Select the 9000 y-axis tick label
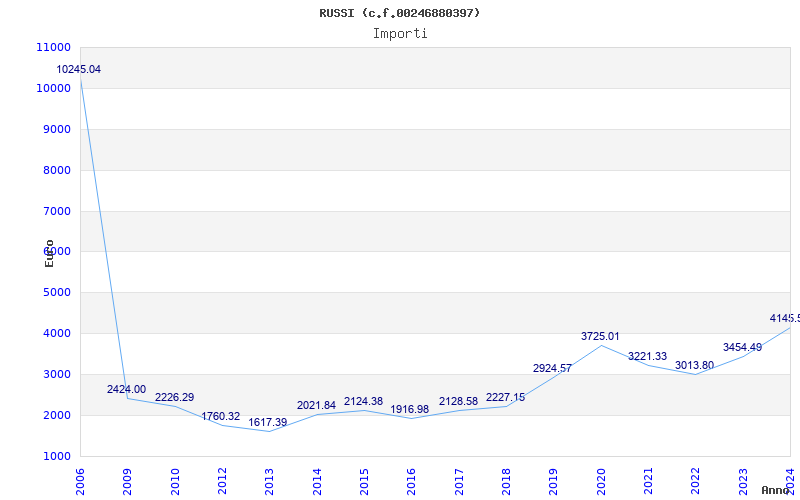The width and height of the screenshot is (800, 500). 56,129
